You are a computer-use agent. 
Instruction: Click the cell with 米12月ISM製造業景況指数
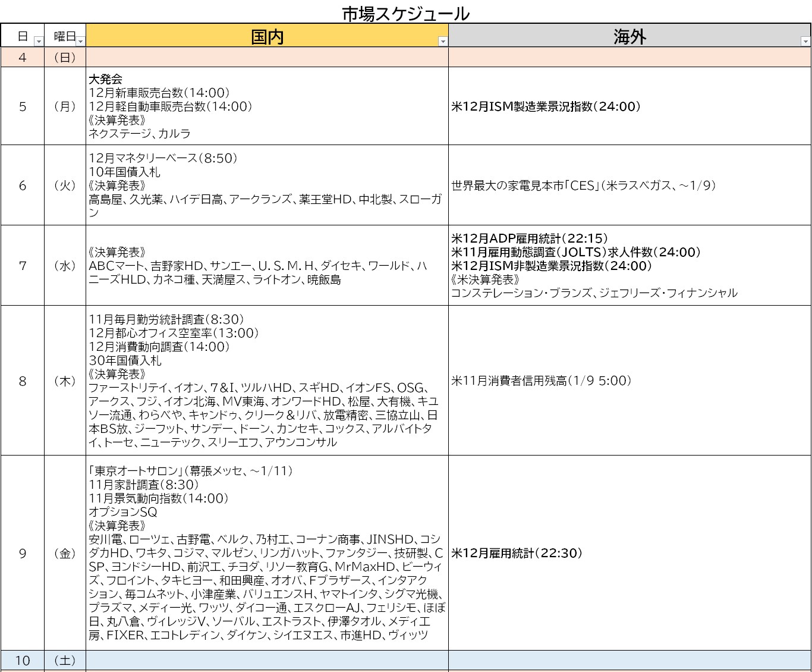pyautogui.click(x=629, y=106)
